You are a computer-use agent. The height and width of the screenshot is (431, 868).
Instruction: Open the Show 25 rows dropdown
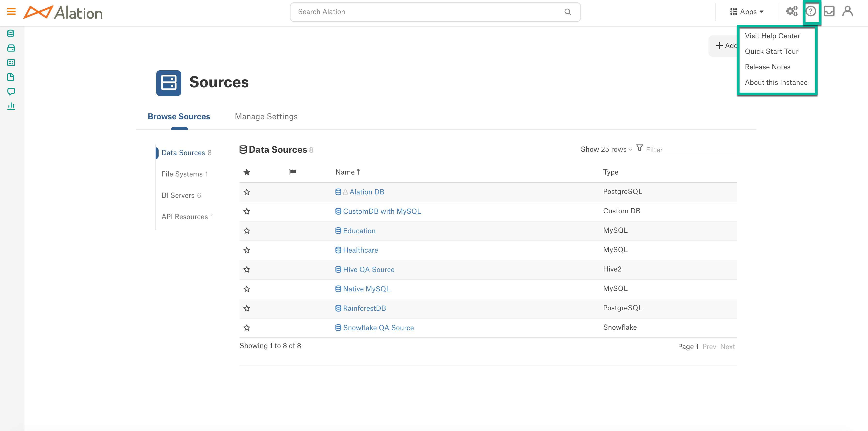click(x=606, y=149)
